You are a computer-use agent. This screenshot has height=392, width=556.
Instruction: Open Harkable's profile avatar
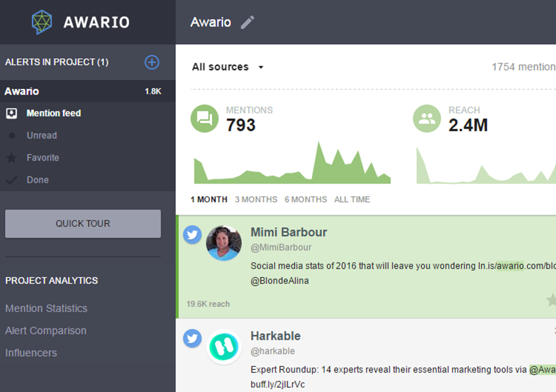click(224, 347)
